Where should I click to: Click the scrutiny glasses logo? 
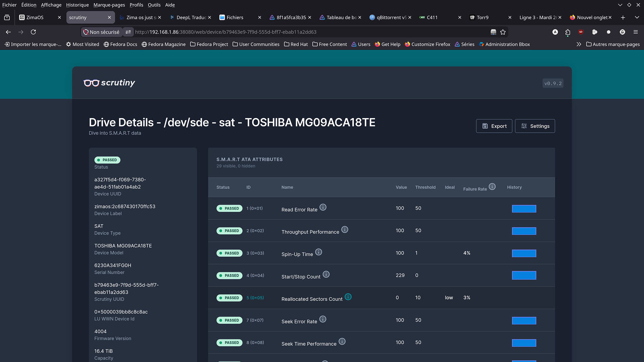point(91,83)
